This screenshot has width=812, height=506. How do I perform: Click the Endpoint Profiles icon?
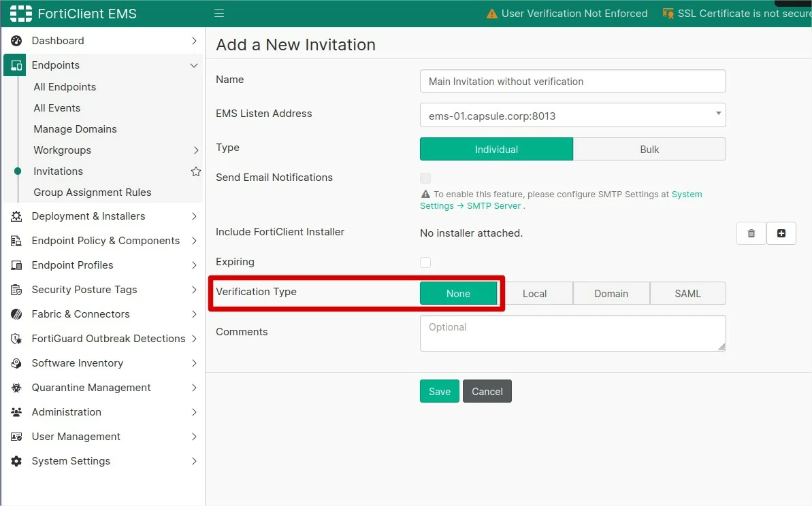coord(16,265)
